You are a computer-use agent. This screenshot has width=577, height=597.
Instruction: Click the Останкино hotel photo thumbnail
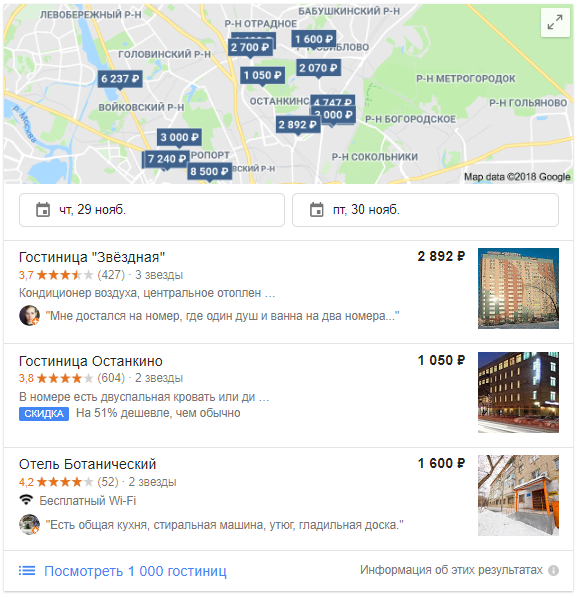tap(518, 392)
